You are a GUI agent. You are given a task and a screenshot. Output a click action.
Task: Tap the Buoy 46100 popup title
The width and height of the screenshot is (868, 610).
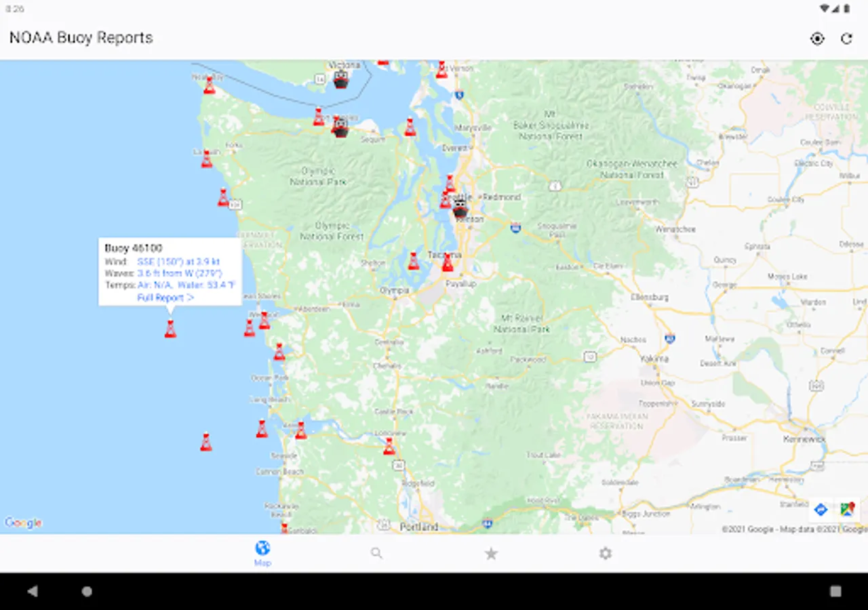coord(134,249)
